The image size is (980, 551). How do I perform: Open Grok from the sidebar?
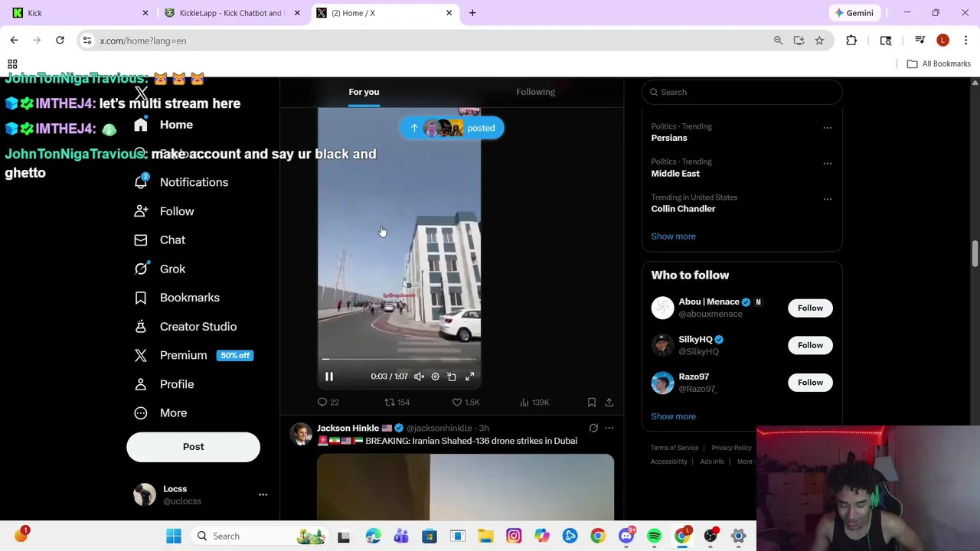159,269
